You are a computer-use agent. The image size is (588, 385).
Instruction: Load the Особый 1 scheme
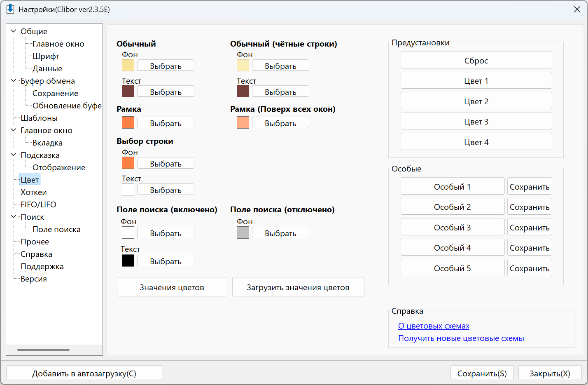click(x=452, y=186)
